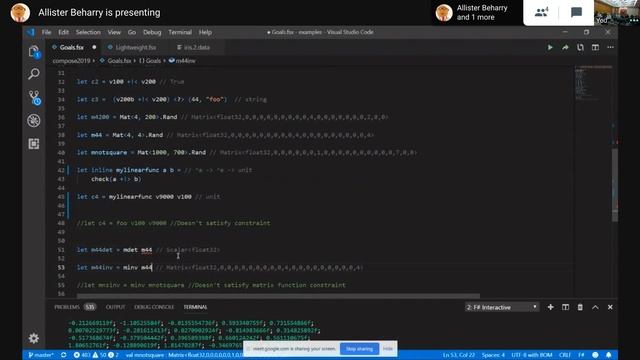Screen dimensions: 640x360
Task: Click the feedback smiley in status bar
Action: 595,355
